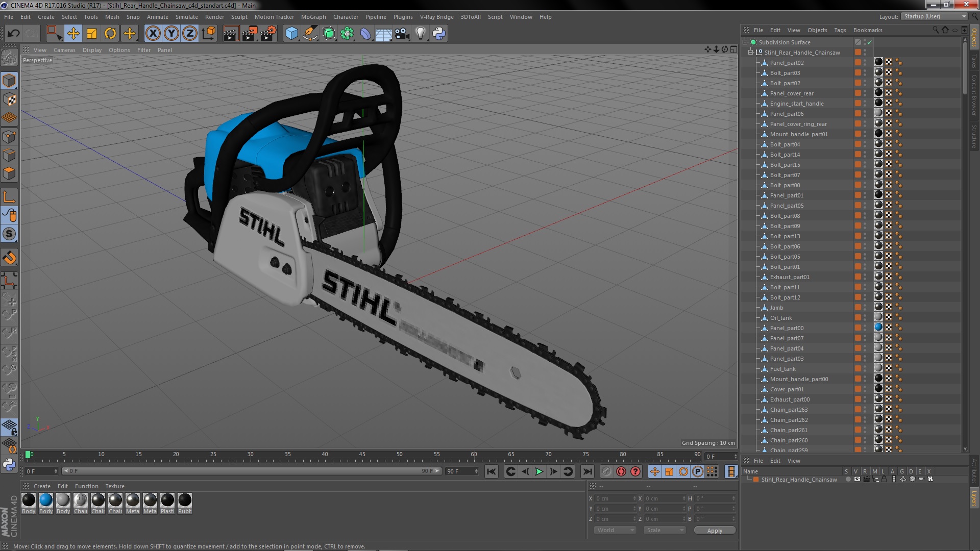The image size is (980, 551).
Task: Select the Rubb material swatch
Action: point(185,500)
